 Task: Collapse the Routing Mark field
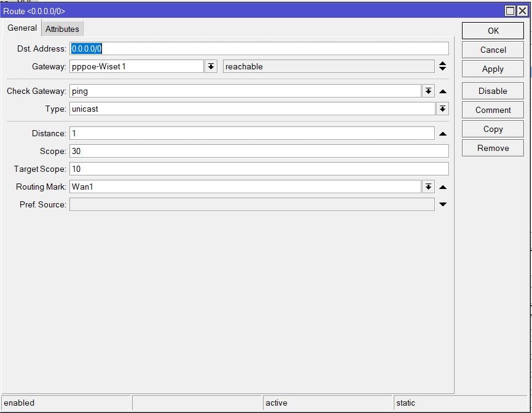click(442, 187)
